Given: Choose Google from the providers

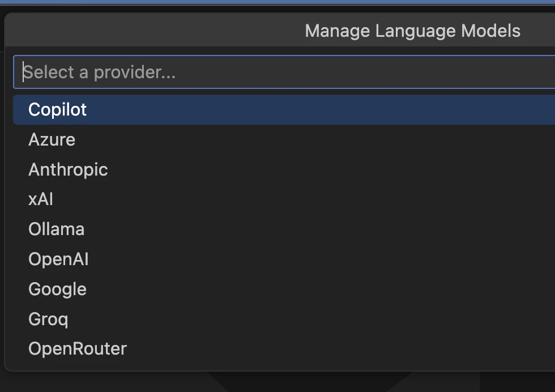Looking at the screenshot, I should coord(58,289).
